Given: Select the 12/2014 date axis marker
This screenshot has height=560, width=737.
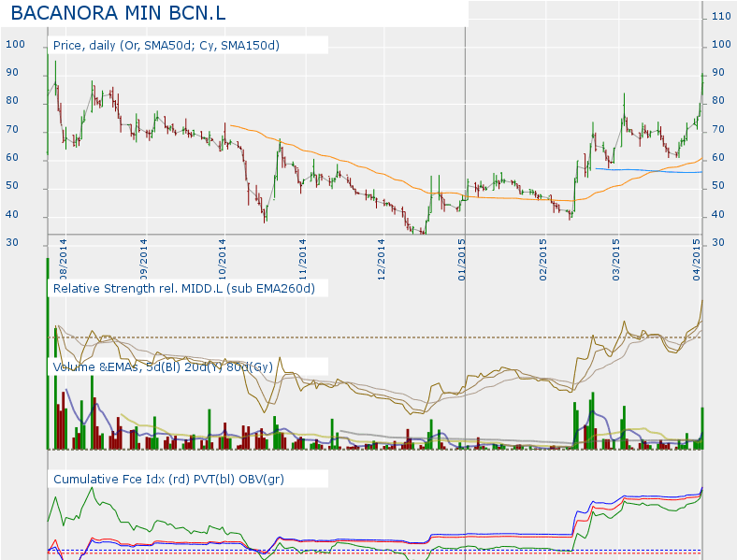Looking at the screenshot, I should [382, 260].
